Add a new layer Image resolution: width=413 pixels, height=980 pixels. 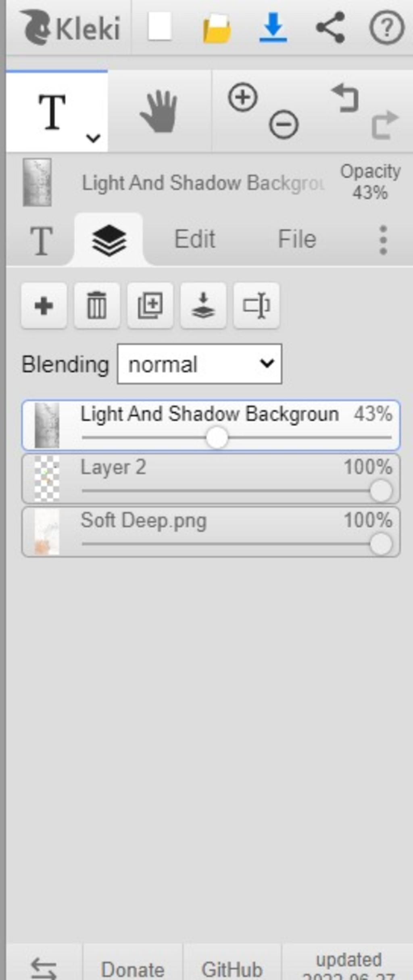(44, 306)
